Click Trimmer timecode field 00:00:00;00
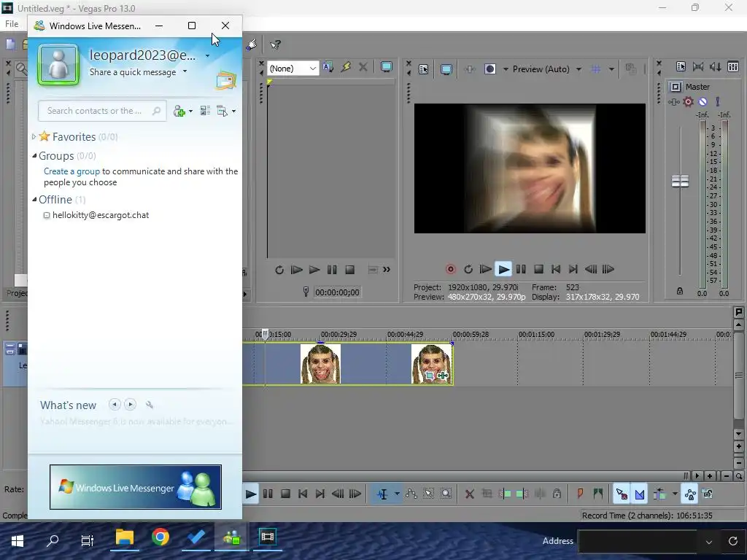The image size is (747, 560). coord(337,292)
